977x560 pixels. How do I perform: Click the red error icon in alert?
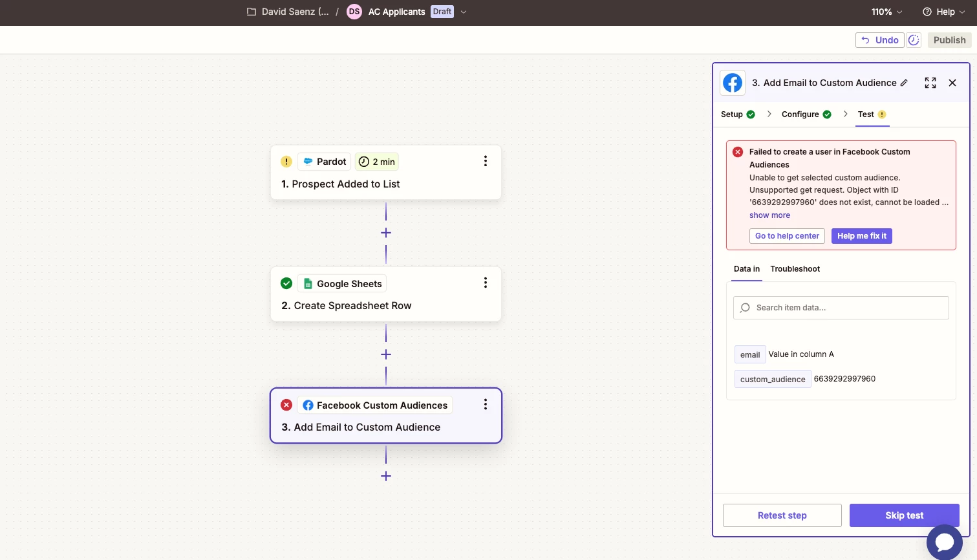[x=738, y=152]
